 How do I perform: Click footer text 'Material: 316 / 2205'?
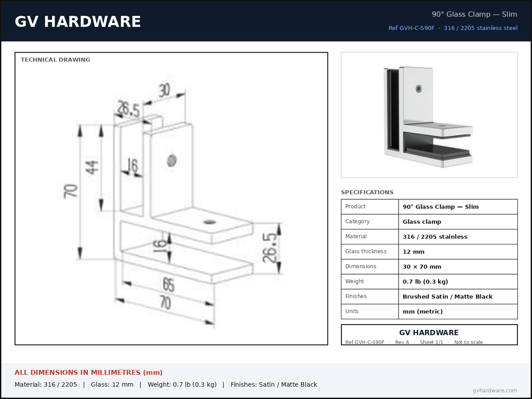46,384
